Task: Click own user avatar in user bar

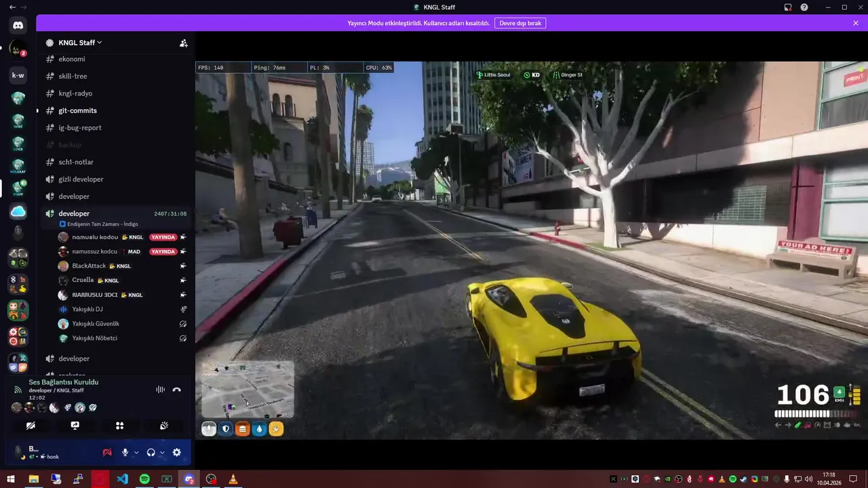Action: pos(19,451)
